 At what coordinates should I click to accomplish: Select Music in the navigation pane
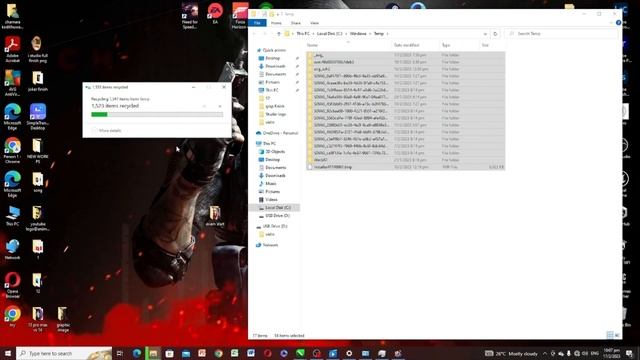point(270,184)
